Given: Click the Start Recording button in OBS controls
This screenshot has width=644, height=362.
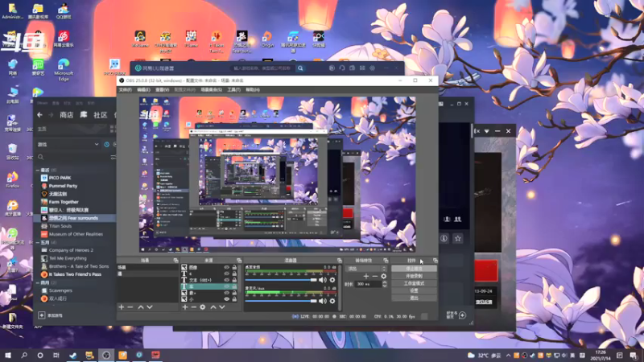Looking at the screenshot, I should pos(414,276).
